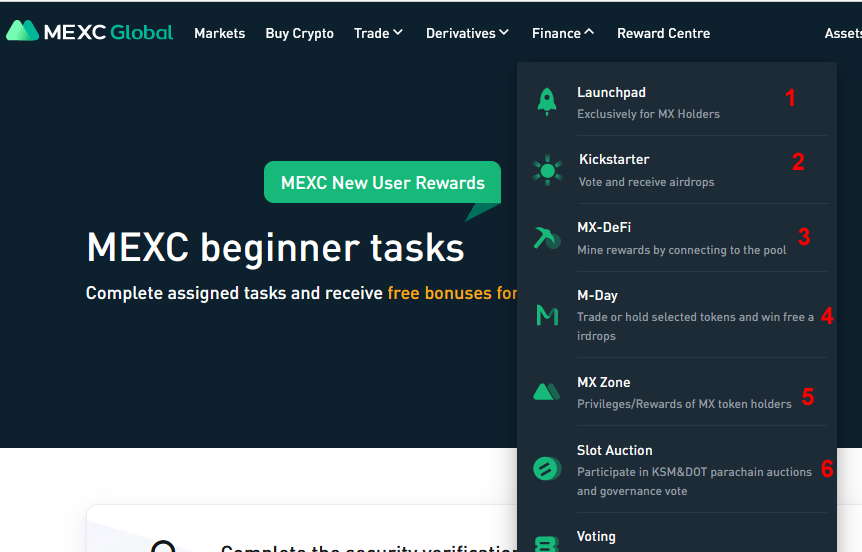Expand the Trade dropdown menu

tap(378, 33)
